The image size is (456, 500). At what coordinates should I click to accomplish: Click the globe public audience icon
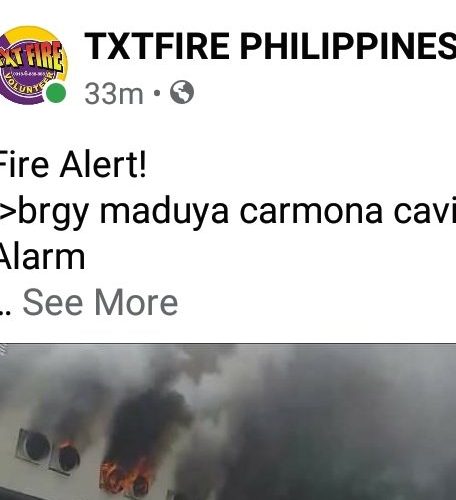182,92
